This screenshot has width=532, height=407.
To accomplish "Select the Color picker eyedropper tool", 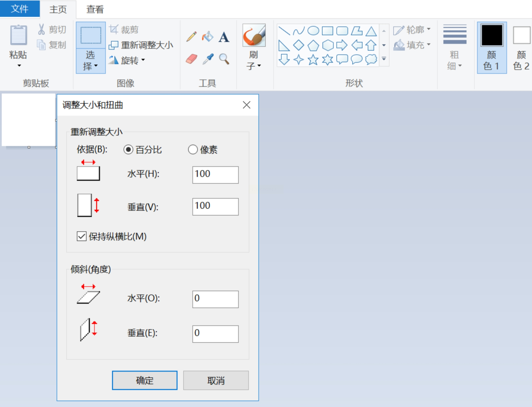I will point(208,59).
